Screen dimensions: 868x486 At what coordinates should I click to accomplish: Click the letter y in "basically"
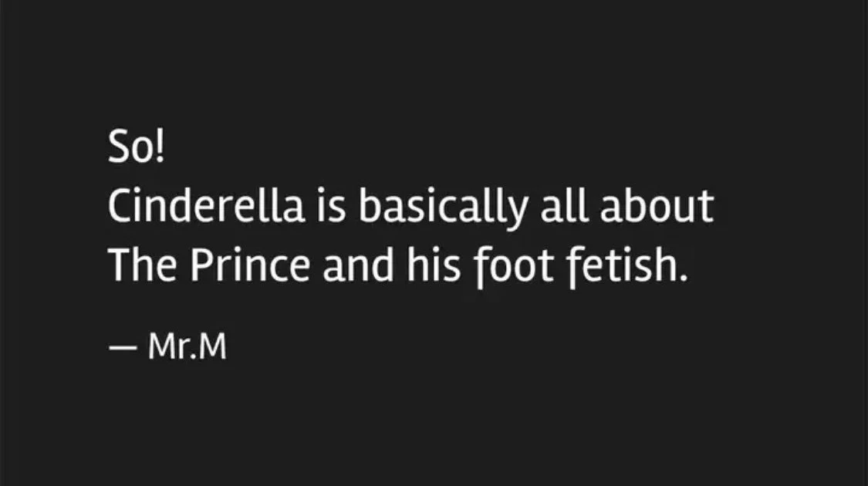coord(517,213)
